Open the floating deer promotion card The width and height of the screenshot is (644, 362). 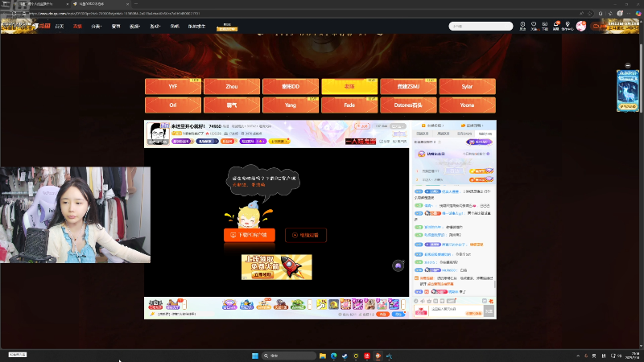click(628, 91)
